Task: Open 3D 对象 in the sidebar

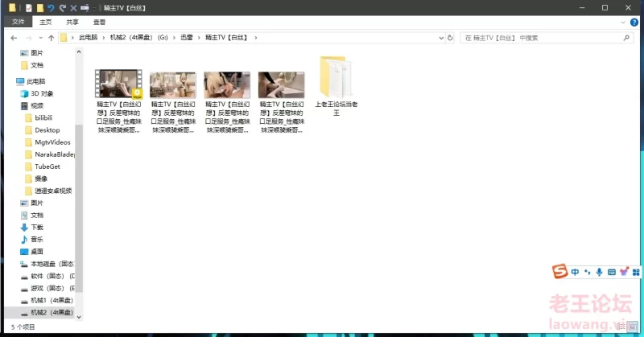Action: [36, 93]
